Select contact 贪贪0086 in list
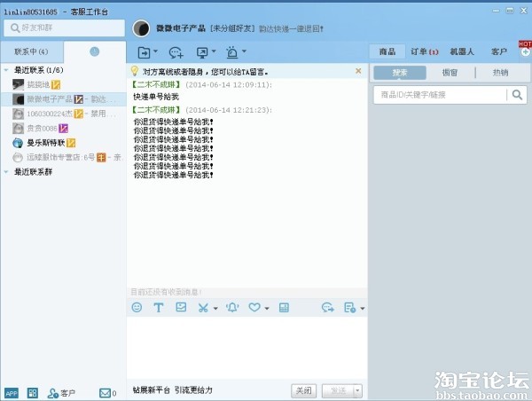 point(64,129)
